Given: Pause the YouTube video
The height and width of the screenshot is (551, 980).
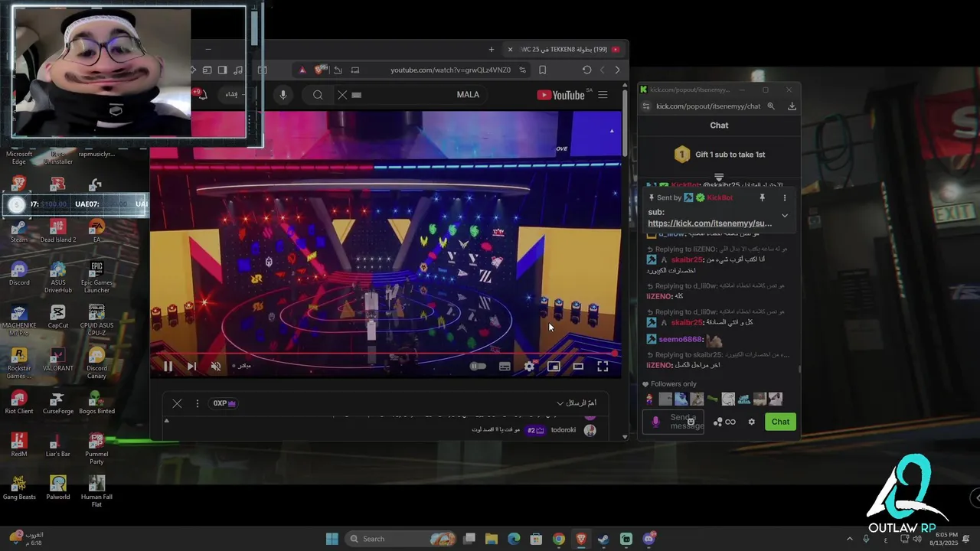Looking at the screenshot, I should (x=168, y=367).
